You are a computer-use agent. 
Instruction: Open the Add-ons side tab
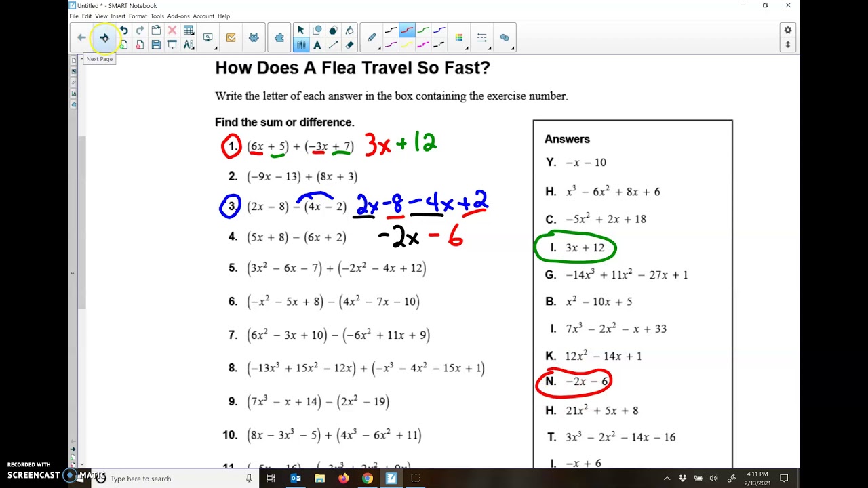point(74,104)
